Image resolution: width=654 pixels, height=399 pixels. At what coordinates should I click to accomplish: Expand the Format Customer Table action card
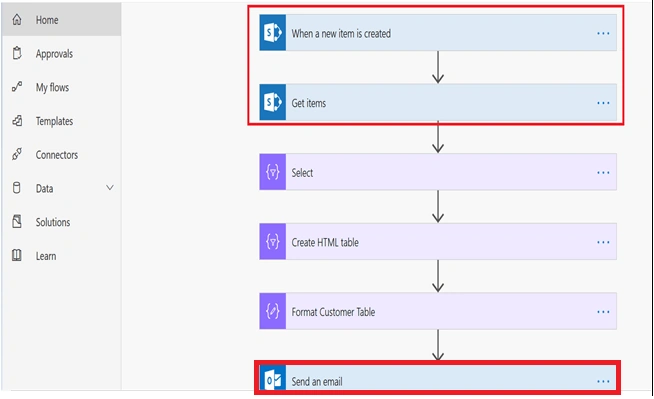point(438,311)
